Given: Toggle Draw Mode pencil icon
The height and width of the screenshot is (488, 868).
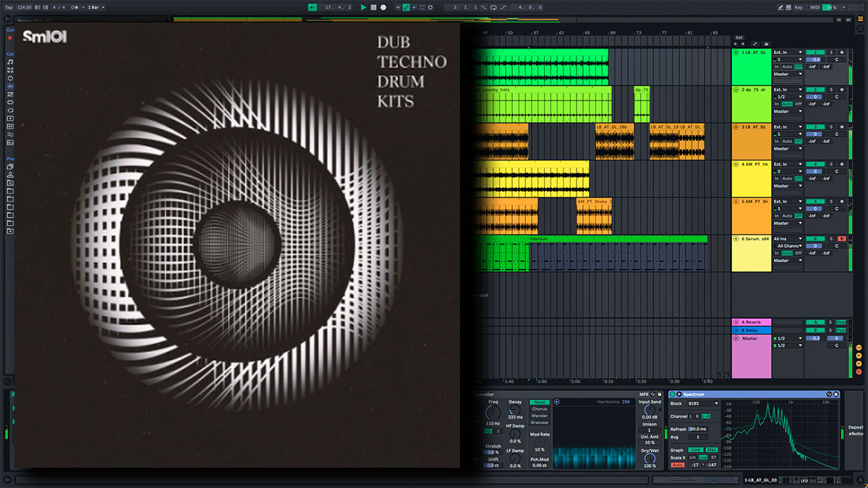Looking at the screenshot, I should (x=780, y=7).
